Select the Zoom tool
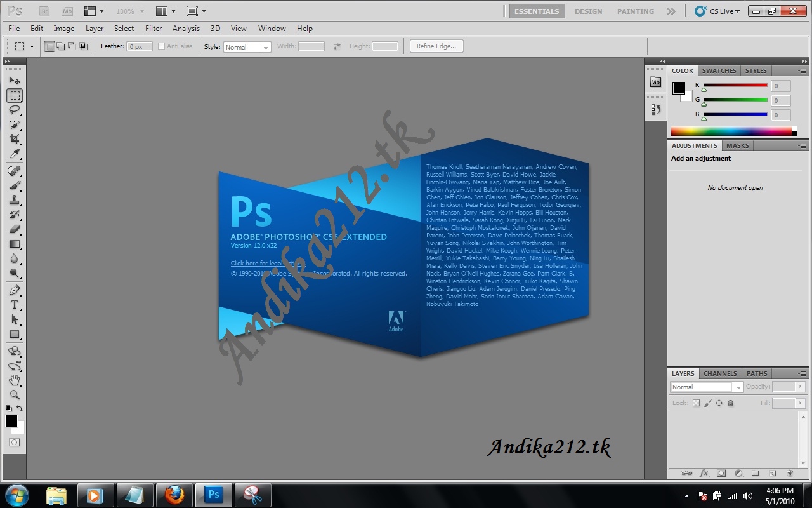The width and height of the screenshot is (812, 508). pyautogui.click(x=15, y=395)
